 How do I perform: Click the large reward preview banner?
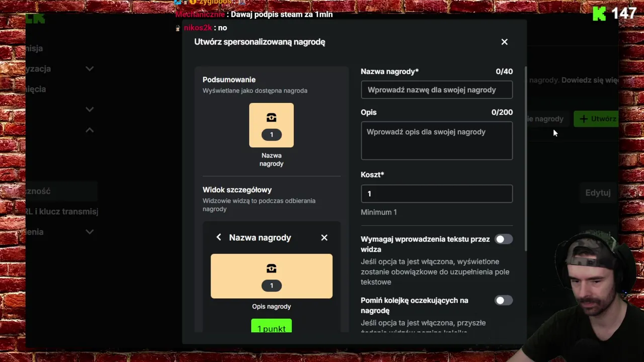point(271,276)
